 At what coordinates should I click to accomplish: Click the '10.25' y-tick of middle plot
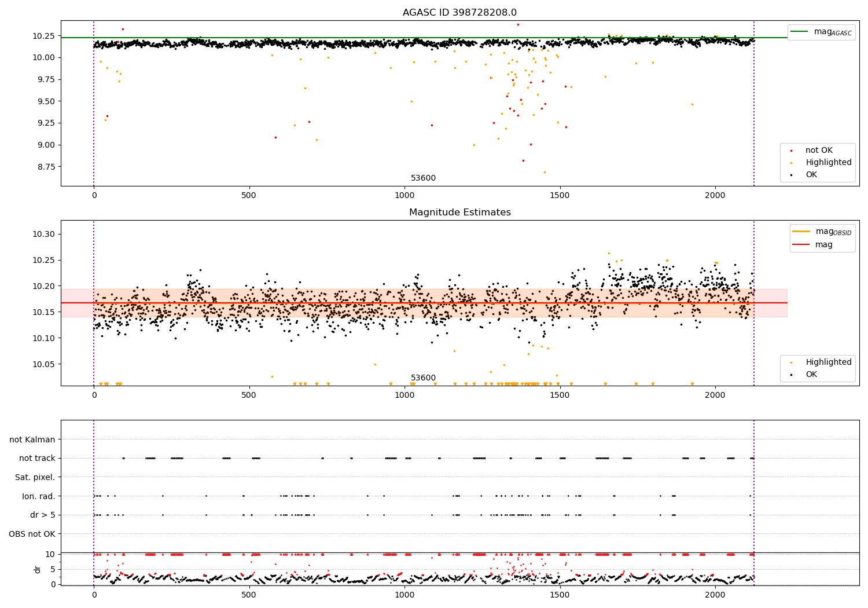click(44, 261)
